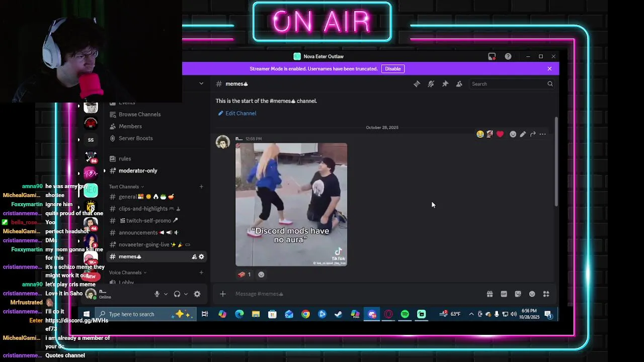
Task: Open Server Boosts in the sidebar
Action: pyautogui.click(x=157, y=138)
